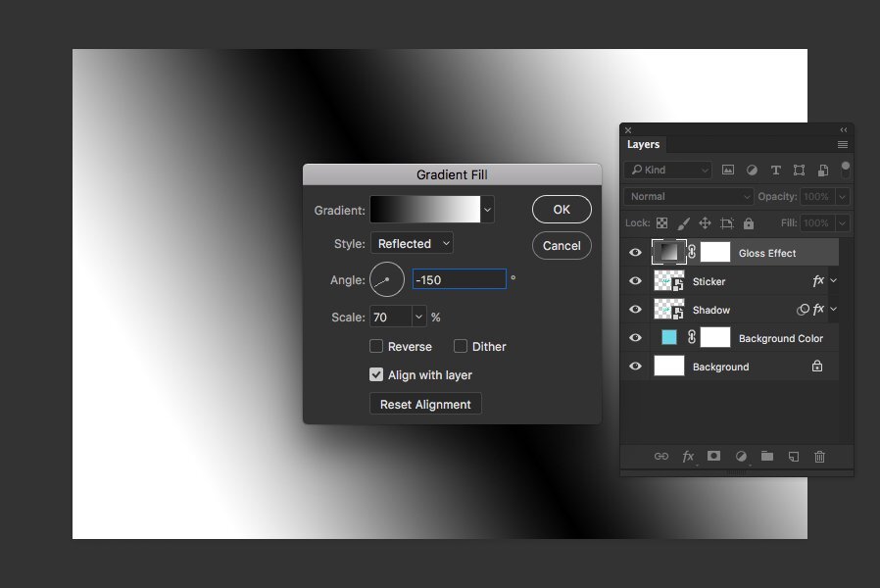Open the Opacity slider dropdown arrow
880x588 pixels.
point(842,196)
